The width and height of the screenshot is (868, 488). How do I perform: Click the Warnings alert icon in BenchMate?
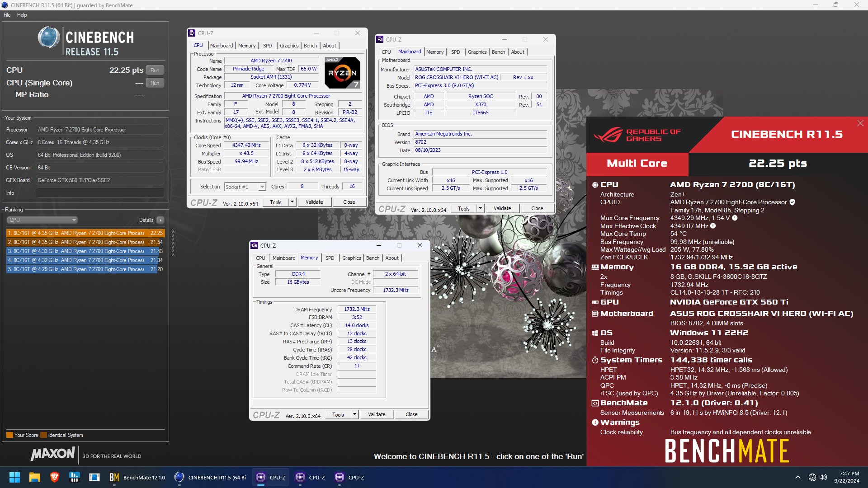(x=595, y=422)
